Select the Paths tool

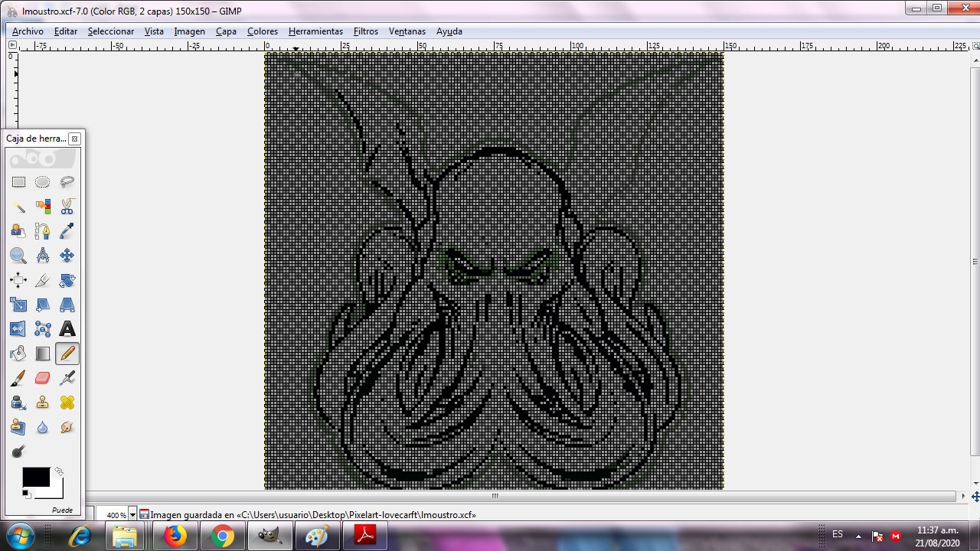point(43,231)
